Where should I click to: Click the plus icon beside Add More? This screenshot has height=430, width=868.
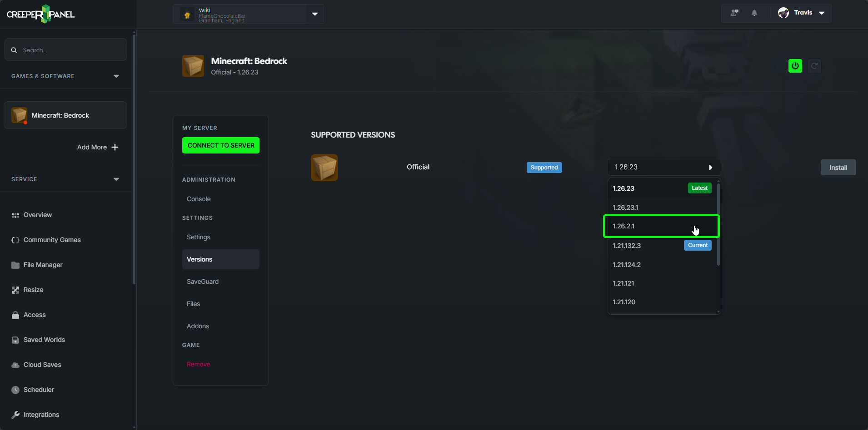(115, 147)
